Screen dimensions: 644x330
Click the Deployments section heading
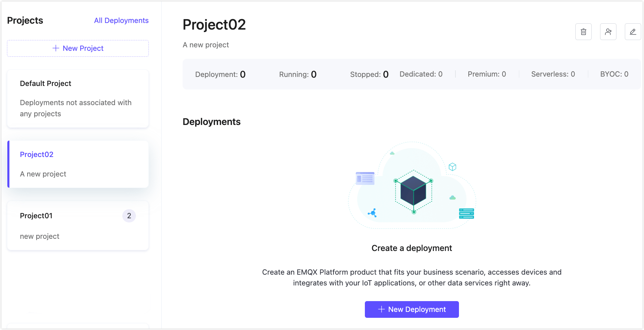pyautogui.click(x=212, y=121)
